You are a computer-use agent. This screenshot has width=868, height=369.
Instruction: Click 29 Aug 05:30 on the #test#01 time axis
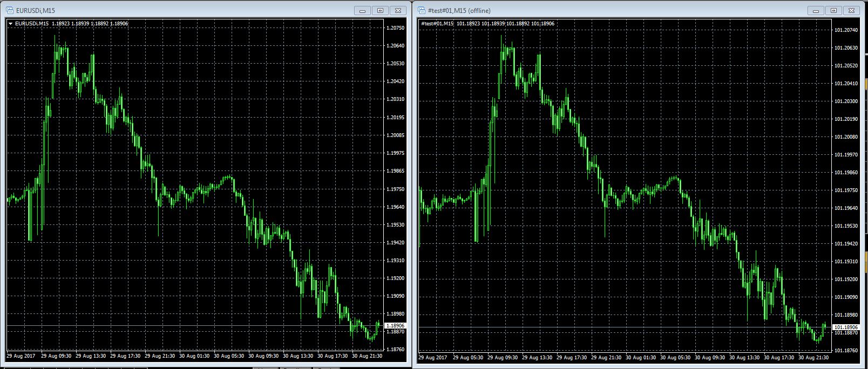[468, 358]
